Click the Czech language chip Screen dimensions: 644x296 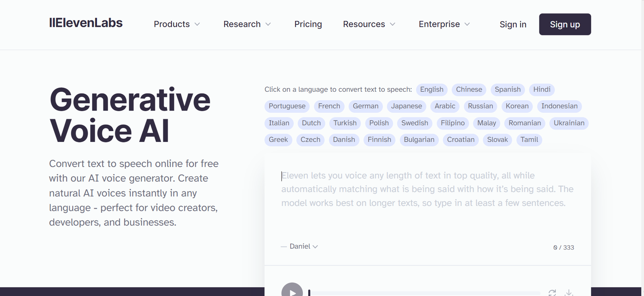310,140
